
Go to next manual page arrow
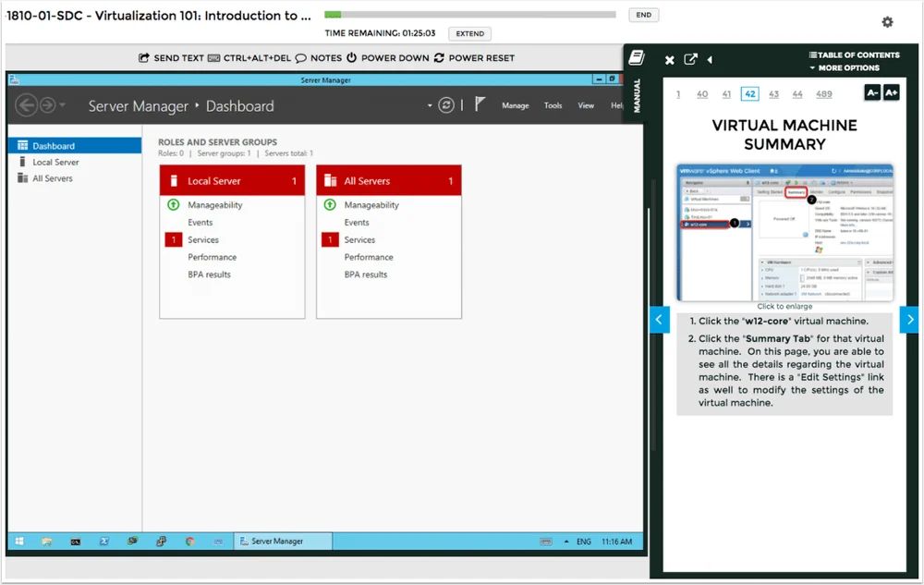910,320
